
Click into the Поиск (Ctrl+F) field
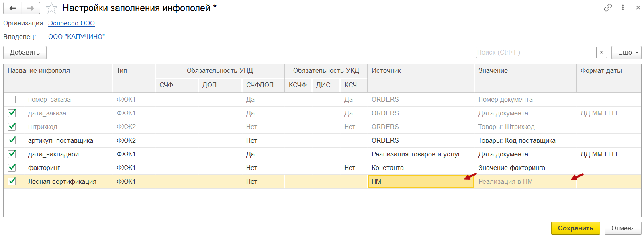tap(536, 52)
